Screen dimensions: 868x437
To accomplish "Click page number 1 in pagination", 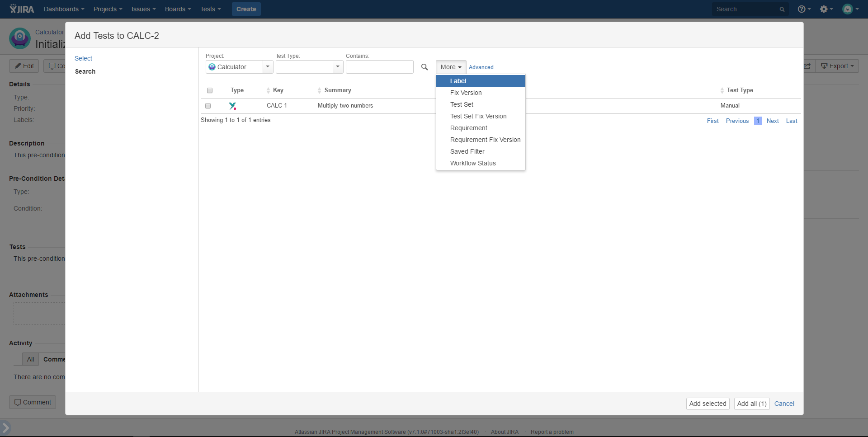I will coord(758,121).
